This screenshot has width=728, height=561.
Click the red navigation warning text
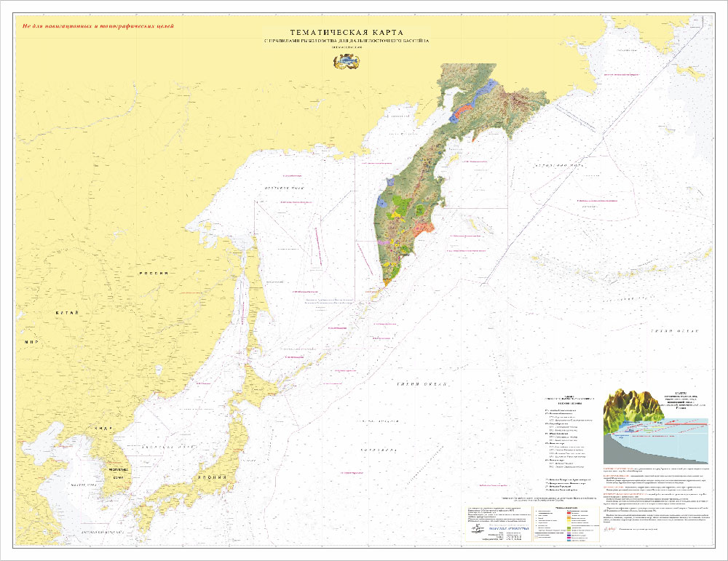[99, 26]
